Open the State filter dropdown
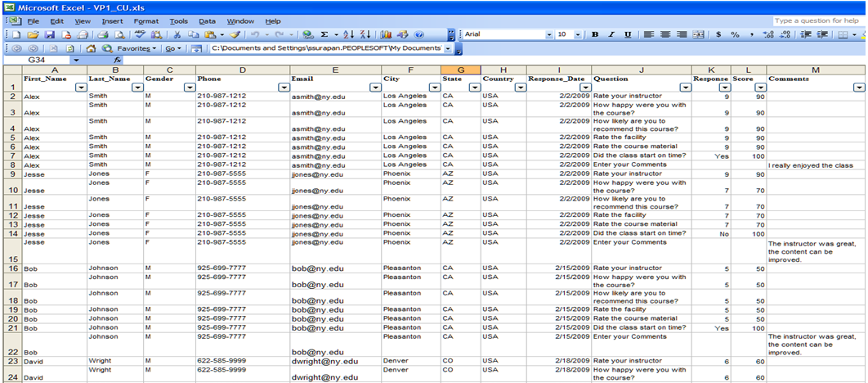The height and width of the screenshot is (383, 868). click(x=474, y=88)
